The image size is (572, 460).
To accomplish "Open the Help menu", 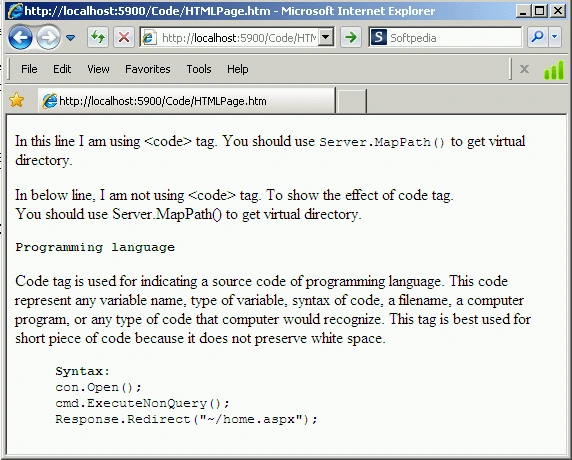I will point(237,69).
